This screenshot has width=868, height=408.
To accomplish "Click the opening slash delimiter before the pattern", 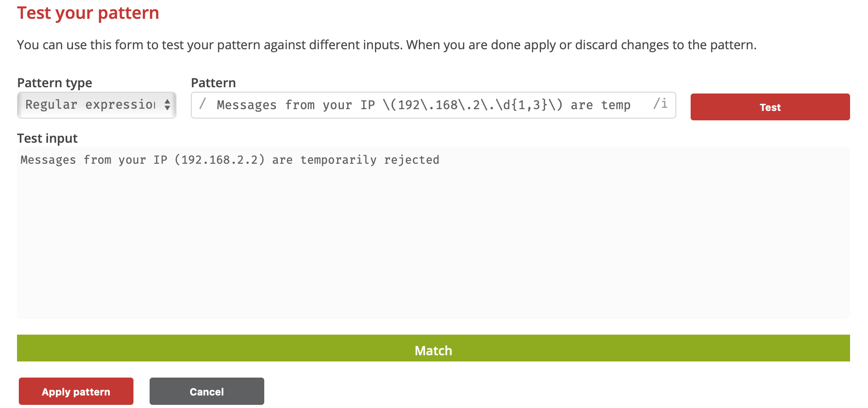I will point(202,105).
